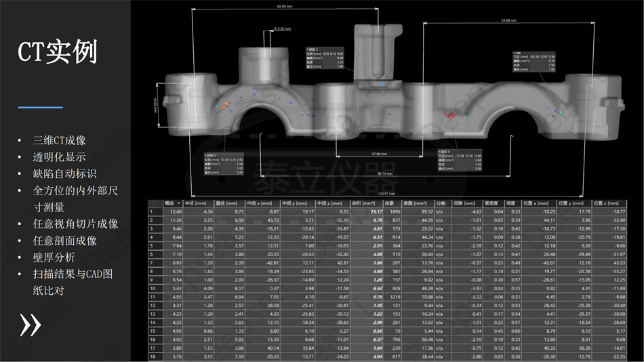Open the 缺陷 3 annotation box
644x362 pixels.
click(x=224, y=163)
